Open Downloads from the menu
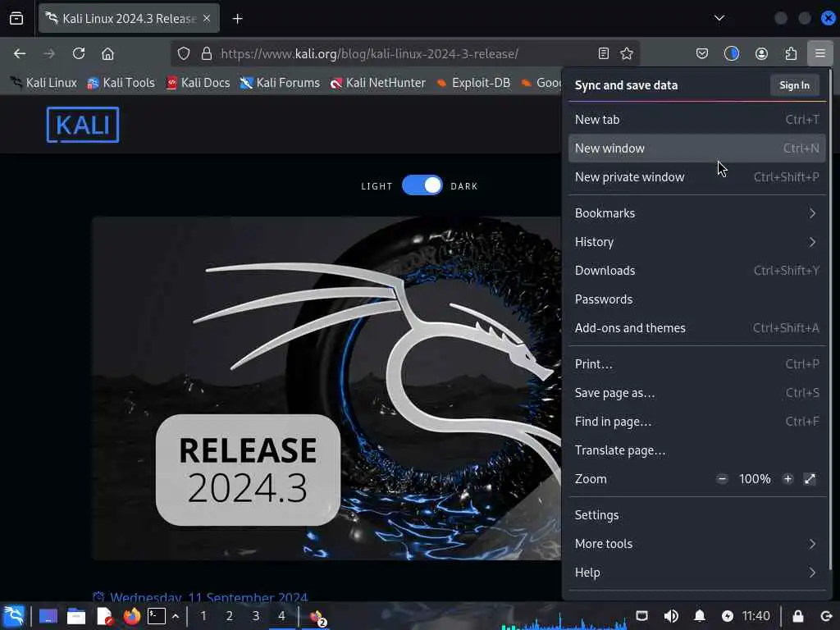This screenshot has height=630, width=840. 697,271
